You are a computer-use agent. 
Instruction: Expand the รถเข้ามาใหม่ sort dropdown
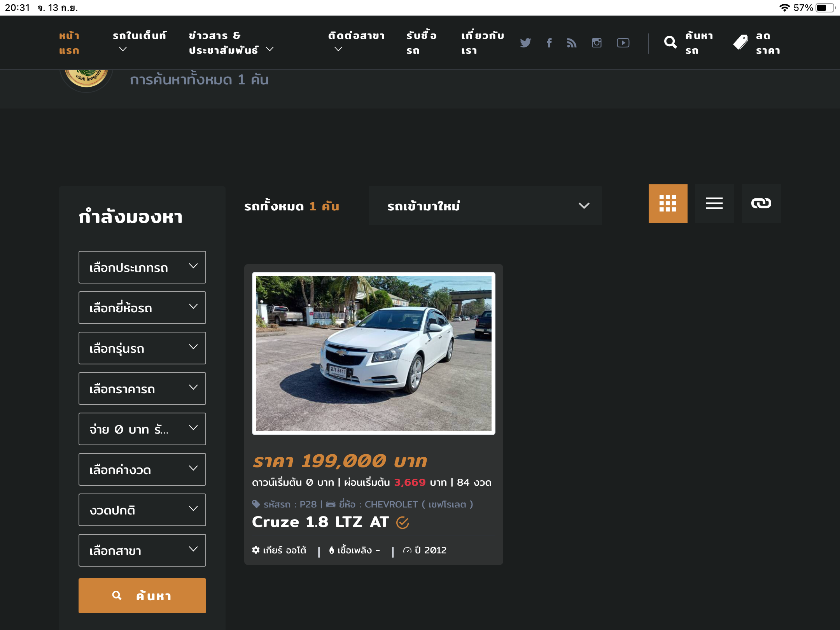[x=485, y=206]
